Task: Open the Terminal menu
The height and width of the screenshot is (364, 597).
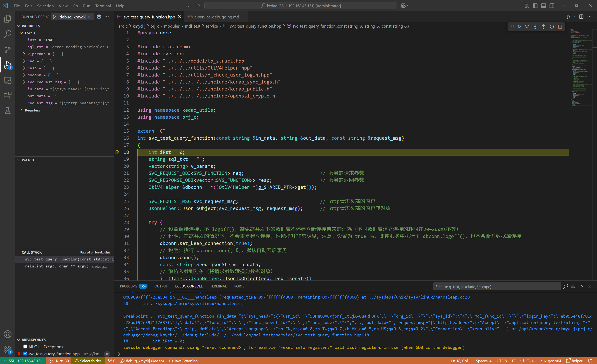Action: tap(103, 6)
